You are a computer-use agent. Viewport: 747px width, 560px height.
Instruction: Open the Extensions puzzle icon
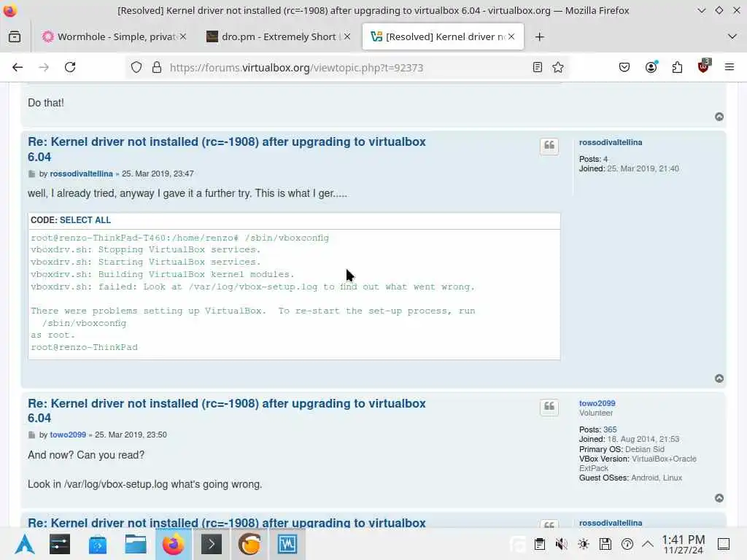[677, 67]
